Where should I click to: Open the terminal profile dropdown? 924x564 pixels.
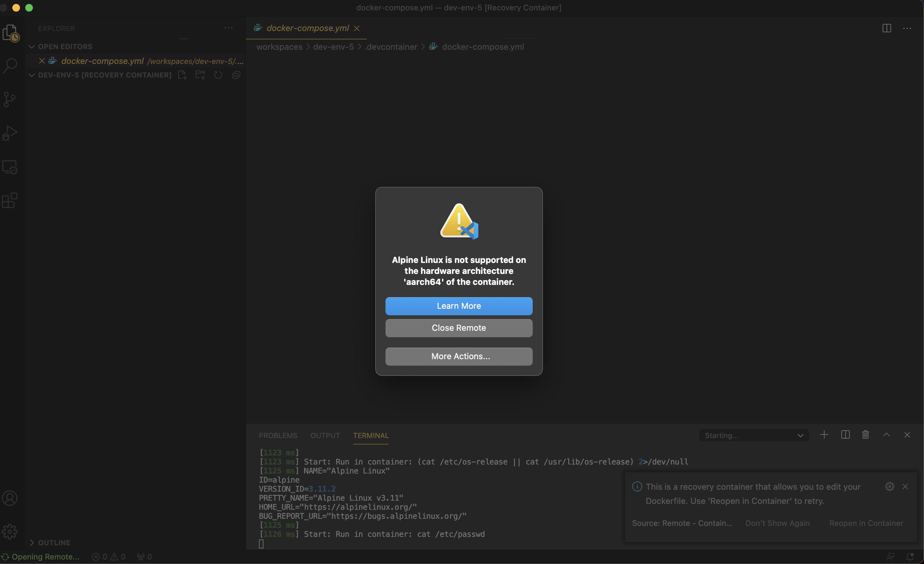pos(800,435)
